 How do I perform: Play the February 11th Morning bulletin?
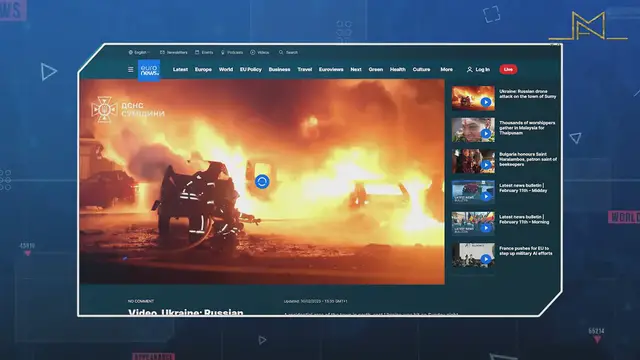(x=473, y=224)
